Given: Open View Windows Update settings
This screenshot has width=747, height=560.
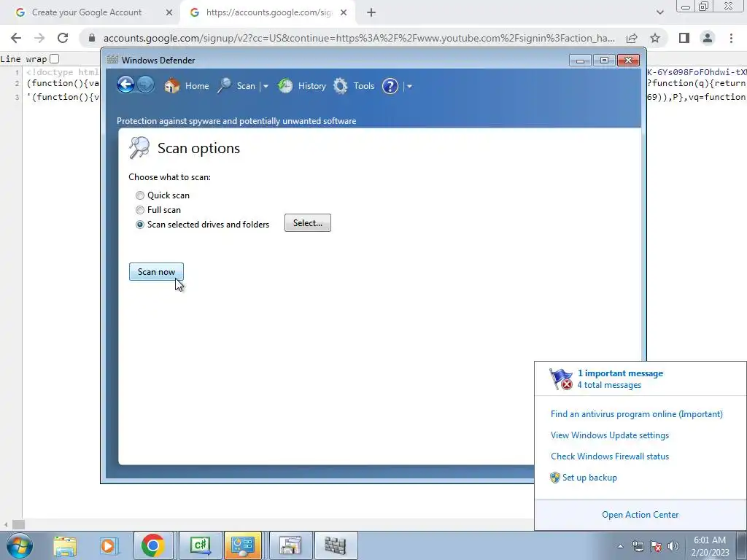Looking at the screenshot, I should [x=610, y=435].
